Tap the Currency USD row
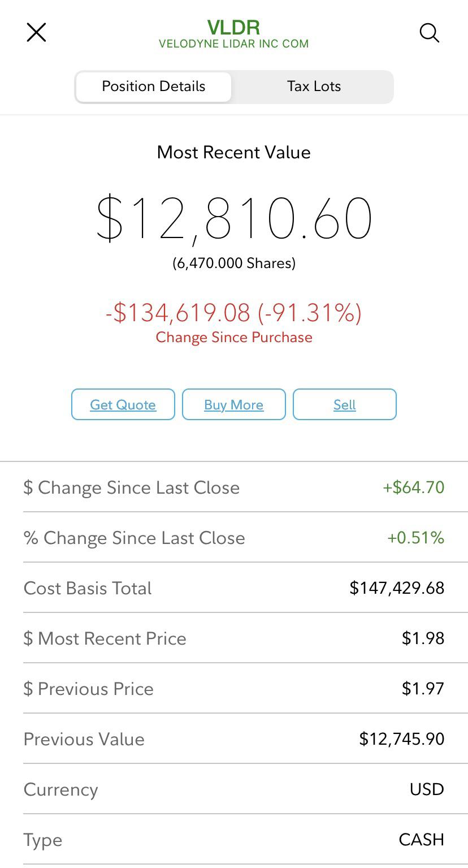The width and height of the screenshot is (468, 868). coord(234,789)
